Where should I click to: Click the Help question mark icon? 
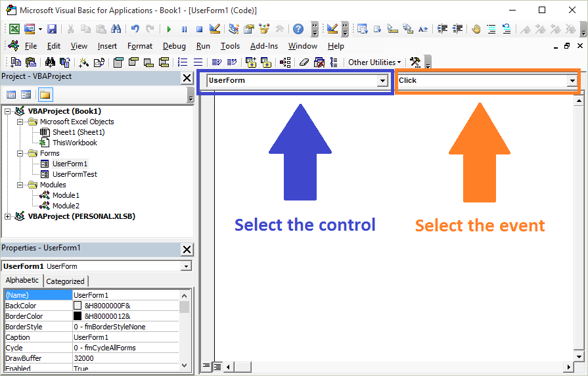298,29
